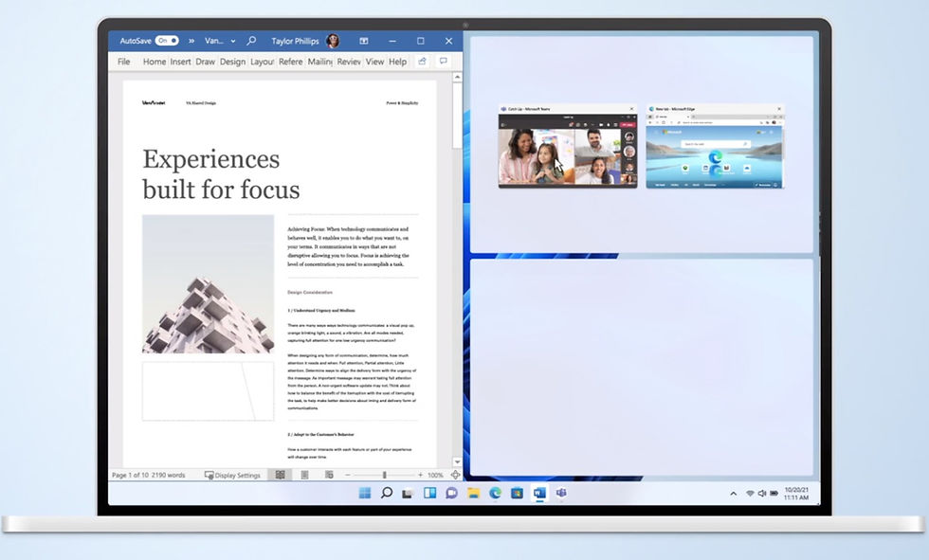Switch to Web Layout view
The image size is (929, 560).
pyautogui.click(x=326, y=475)
